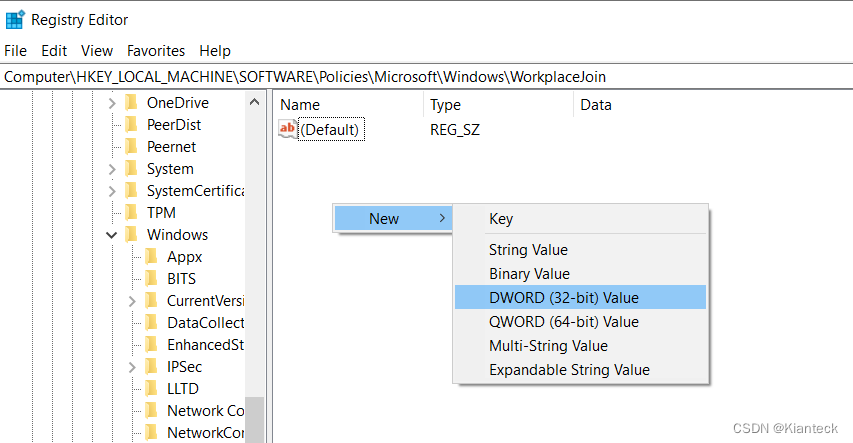This screenshot has height=443, width=853.
Task: Select the DataCollection key label
Action: tap(206, 323)
